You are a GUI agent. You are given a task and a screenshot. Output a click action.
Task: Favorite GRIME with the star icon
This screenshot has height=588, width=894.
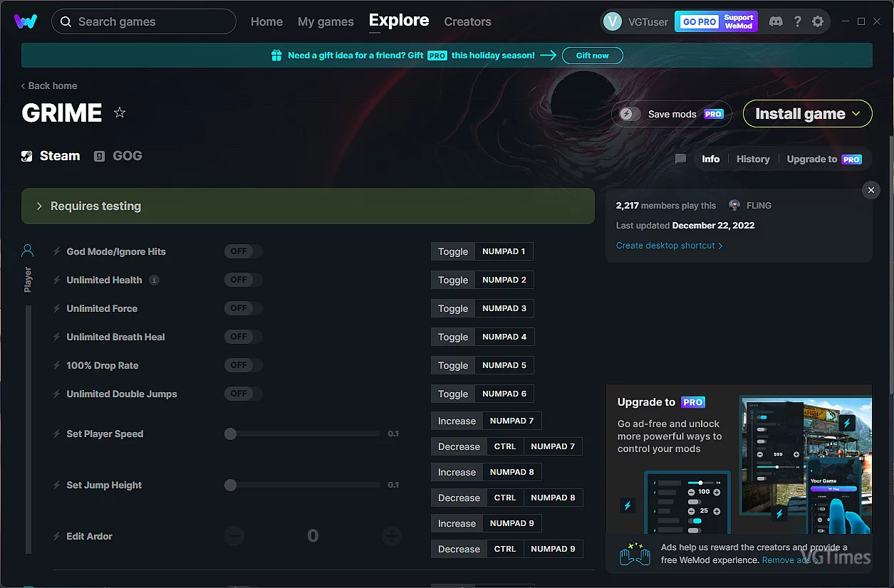tap(120, 112)
